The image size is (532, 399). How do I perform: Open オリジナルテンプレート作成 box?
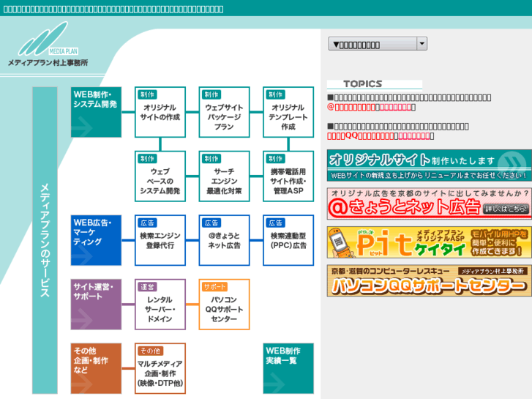[x=288, y=112]
